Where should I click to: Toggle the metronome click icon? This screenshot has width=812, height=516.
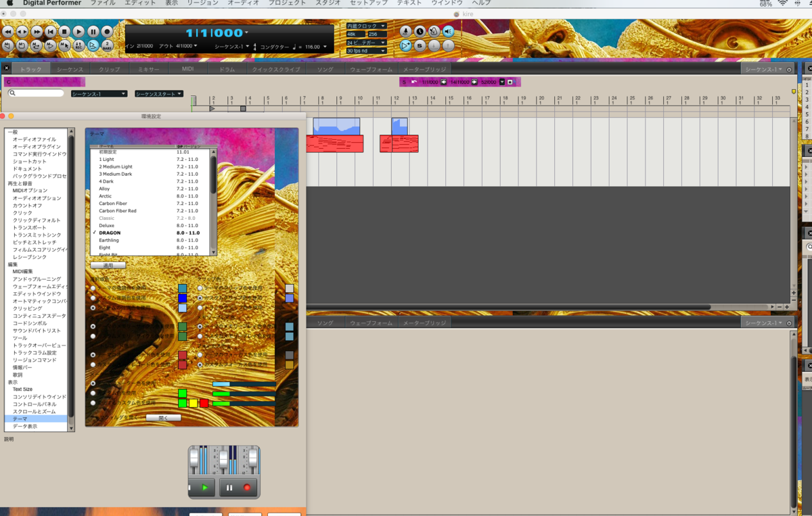[x=434, y=31]
